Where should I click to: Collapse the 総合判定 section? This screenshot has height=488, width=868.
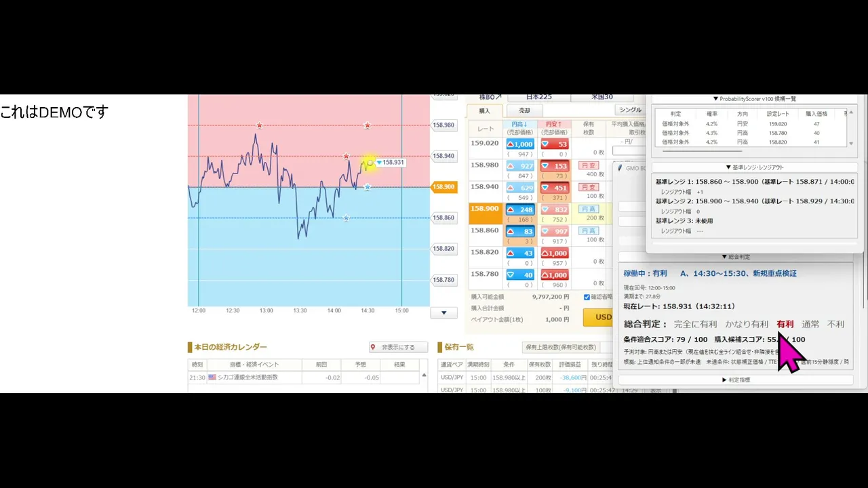pos(735,257)
